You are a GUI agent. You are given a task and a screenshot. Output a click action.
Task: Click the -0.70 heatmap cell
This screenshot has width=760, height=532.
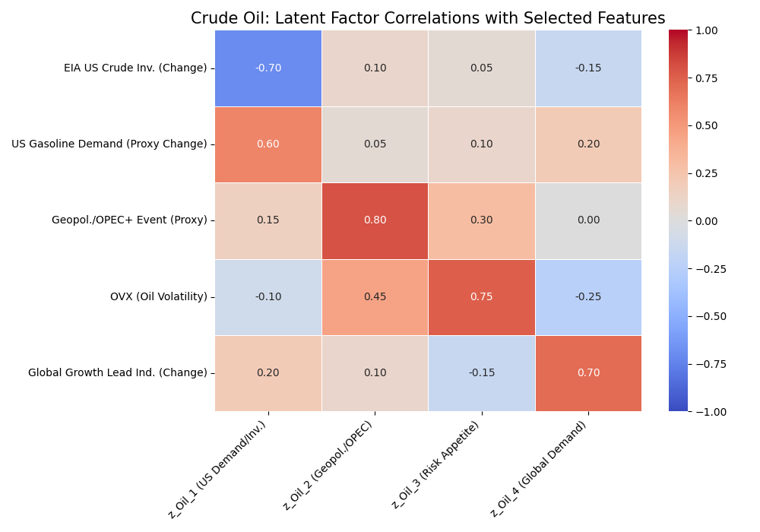coord(268,68)
